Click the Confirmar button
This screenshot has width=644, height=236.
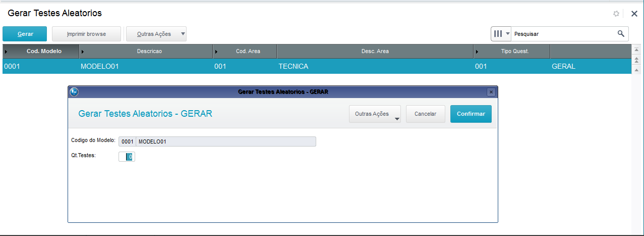tap(471, 114)
